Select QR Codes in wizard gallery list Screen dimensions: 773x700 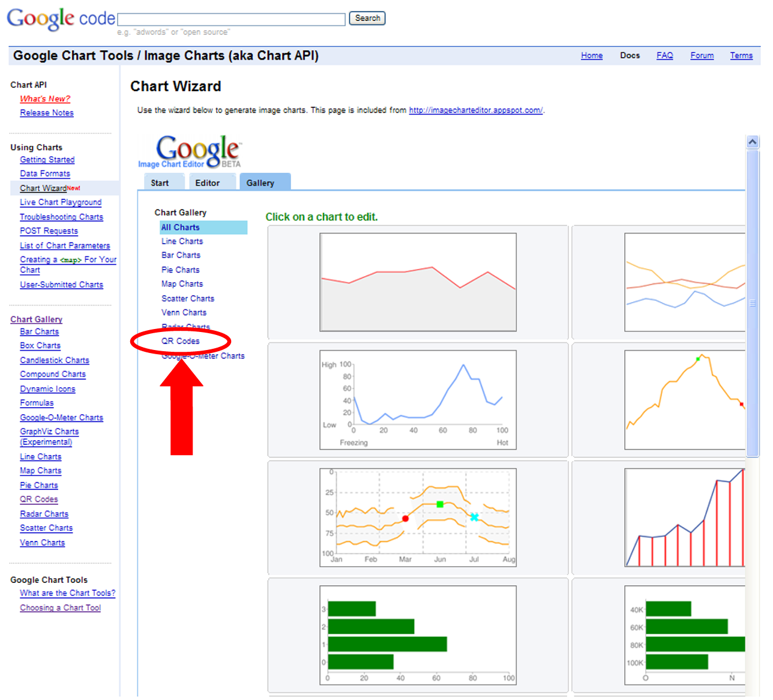pos(181,341)
